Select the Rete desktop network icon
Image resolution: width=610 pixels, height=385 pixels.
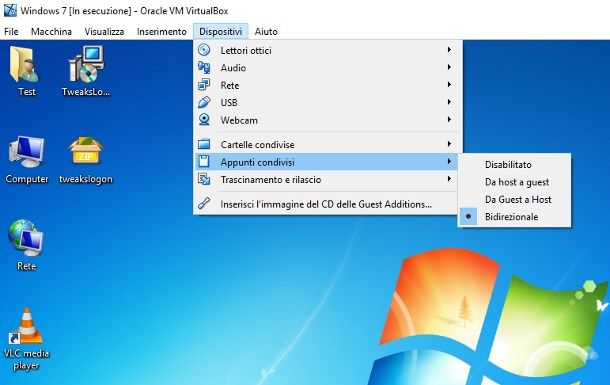point(26,238)
